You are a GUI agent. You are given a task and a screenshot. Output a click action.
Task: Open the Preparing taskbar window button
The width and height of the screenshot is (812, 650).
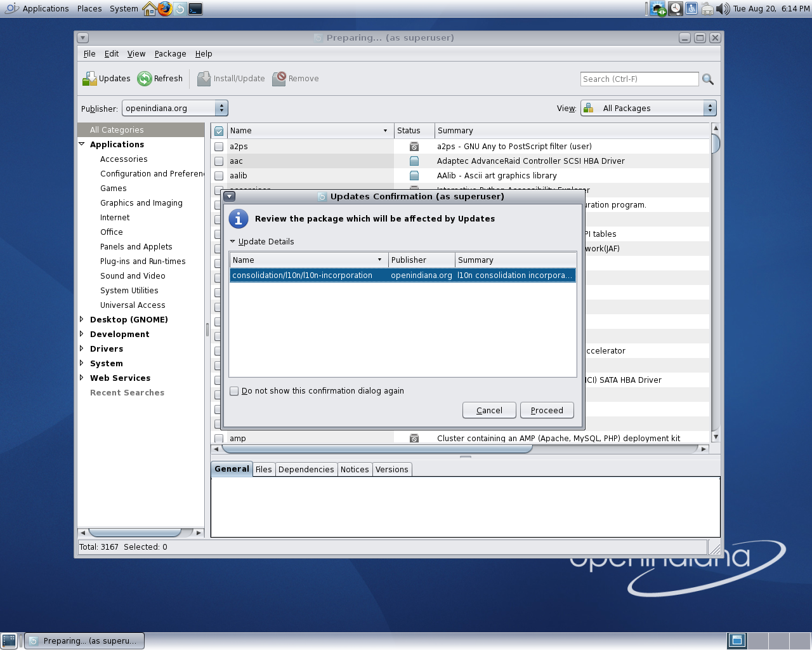84,641
